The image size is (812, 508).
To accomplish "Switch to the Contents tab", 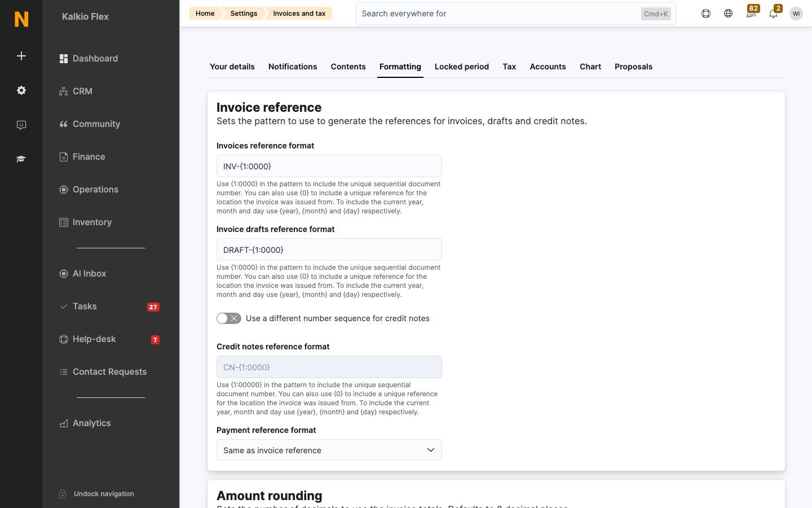I will pyautogui.click(x=348, y=67).
